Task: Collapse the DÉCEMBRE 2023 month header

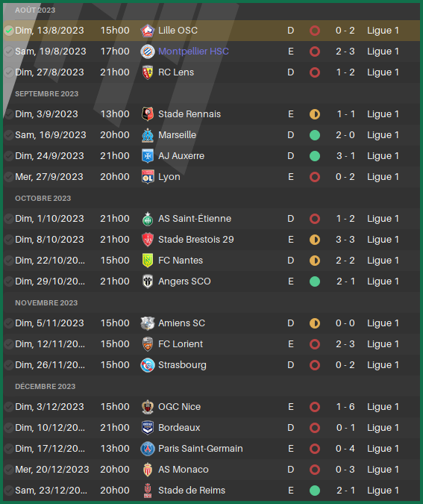Action: [46, 386]
